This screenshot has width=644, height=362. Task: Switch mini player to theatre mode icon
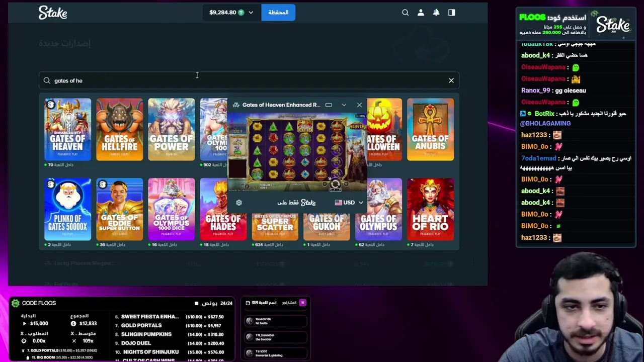pyautogui.click(x=329, y=105)
